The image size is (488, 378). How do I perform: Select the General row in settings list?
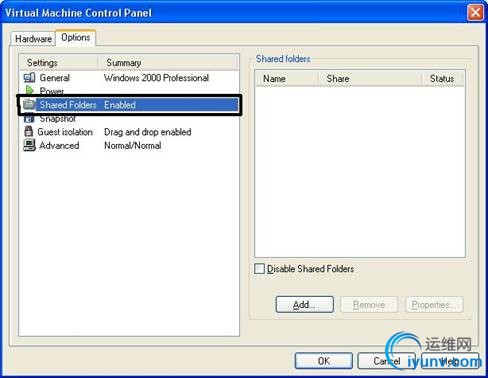tap(129, 78)
